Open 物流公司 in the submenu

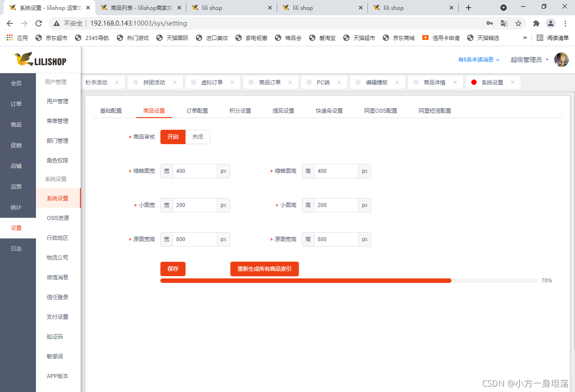[x=58, y=257]
